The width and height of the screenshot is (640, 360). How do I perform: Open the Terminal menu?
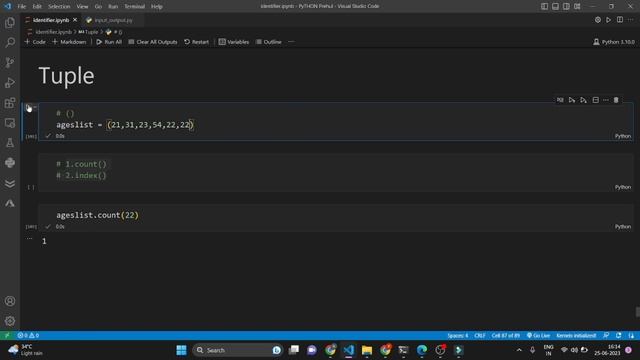point(135,7)
